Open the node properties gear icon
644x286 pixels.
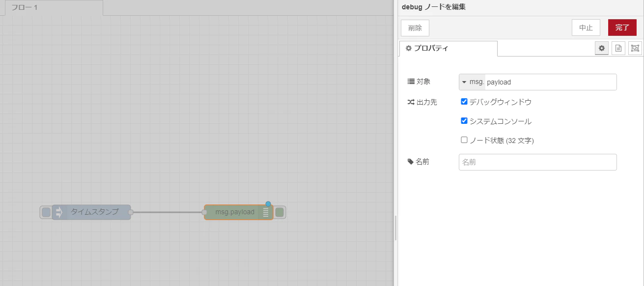click(x=602, y=48)
